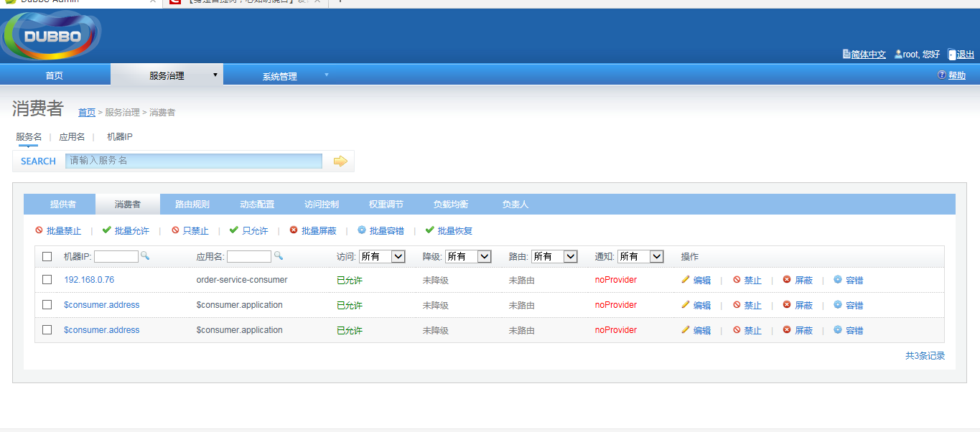The image size is (980, 432).
Task: Click the 只允许 green check icon
Action: pos(233,230)
